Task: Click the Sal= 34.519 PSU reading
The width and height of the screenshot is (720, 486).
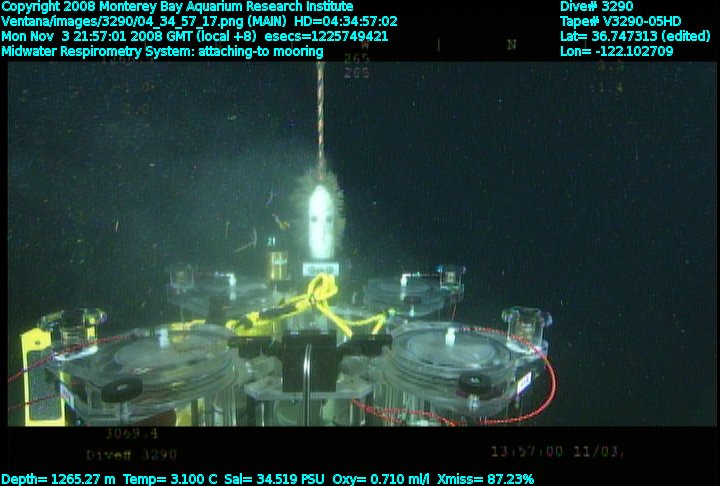Action: pos(274,480)
